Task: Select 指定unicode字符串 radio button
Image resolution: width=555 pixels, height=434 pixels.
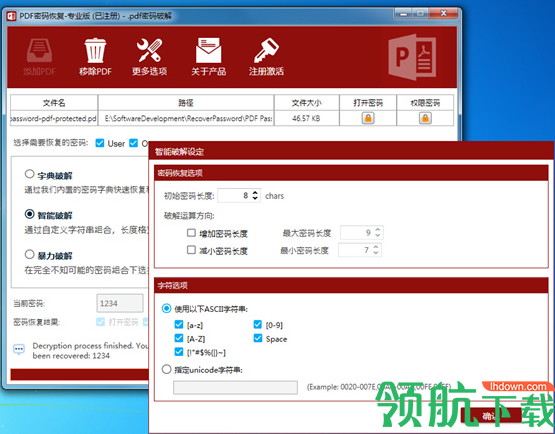Action: pos(166,369)
